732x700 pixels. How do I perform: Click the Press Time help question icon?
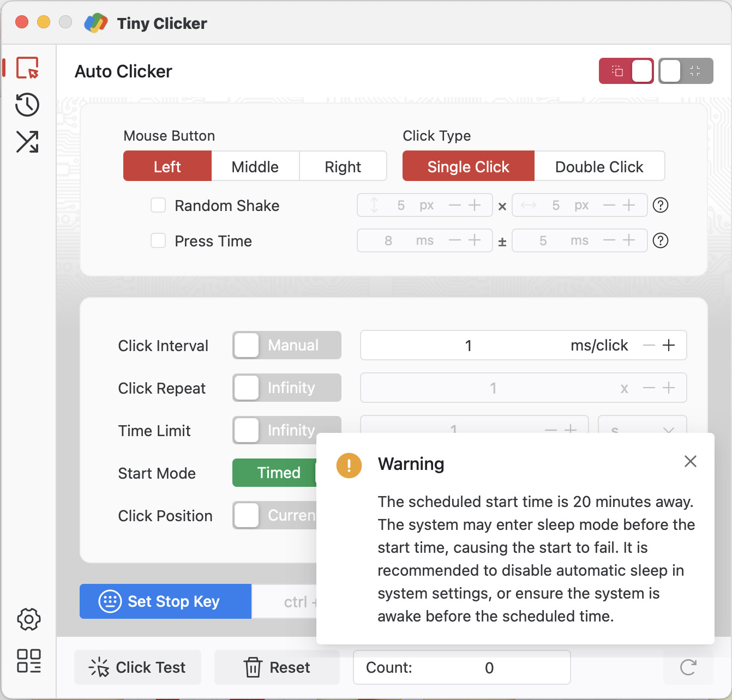click(x=661, y=240)
